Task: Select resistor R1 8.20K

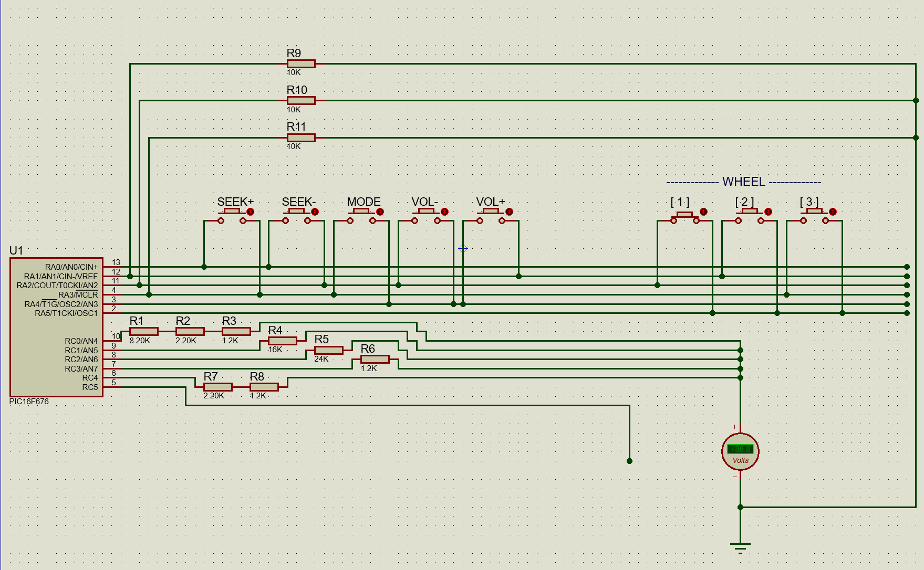Action: click(143, 331)
